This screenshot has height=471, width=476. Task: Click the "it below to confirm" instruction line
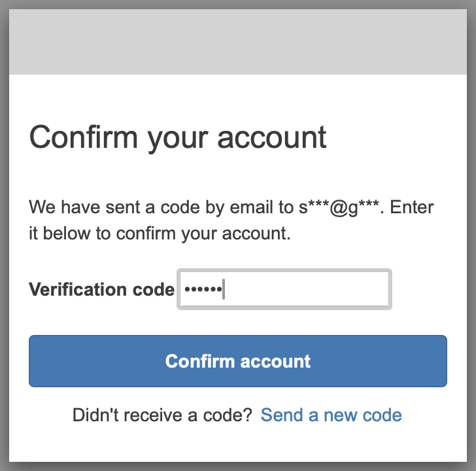point(160,234)
